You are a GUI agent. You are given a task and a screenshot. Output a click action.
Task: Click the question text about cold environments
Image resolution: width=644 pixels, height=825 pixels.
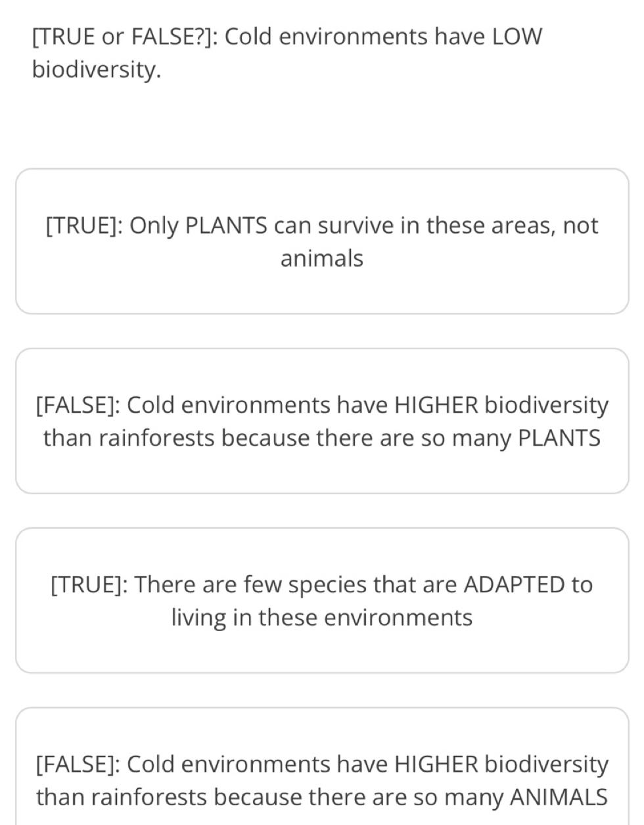287,53
